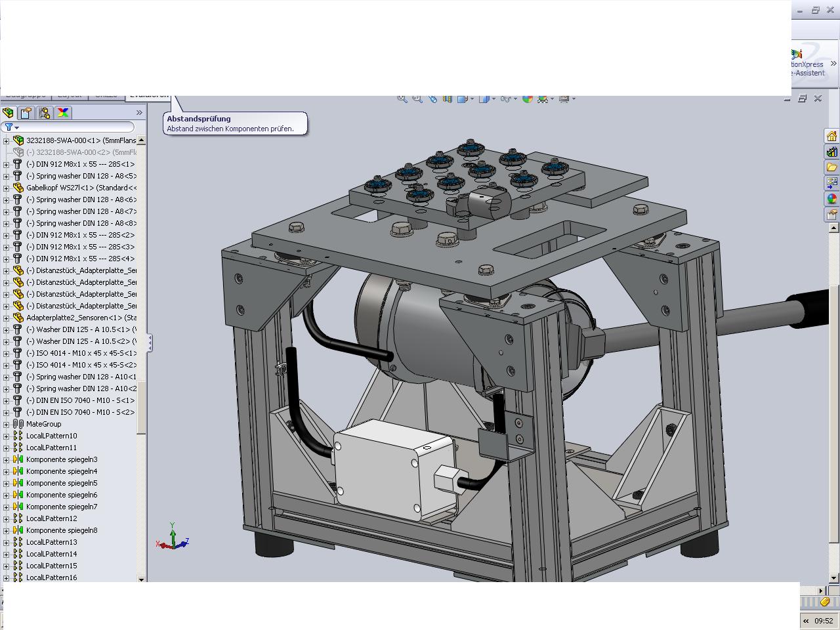Select DIN 912 M8x1 x 55 <3>
Screen dimensions: 840x630
[80, 247]
